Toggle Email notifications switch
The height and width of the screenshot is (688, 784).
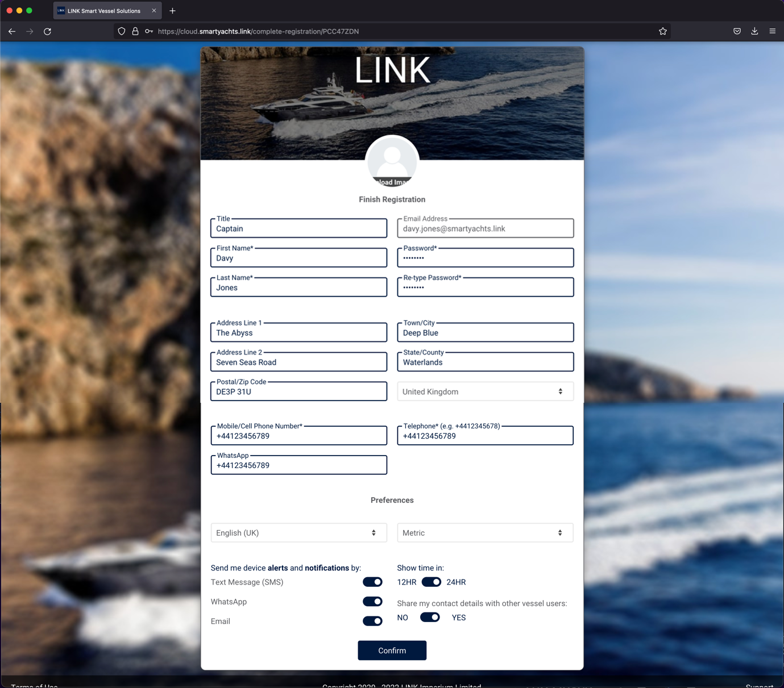[x=372, y=621]
